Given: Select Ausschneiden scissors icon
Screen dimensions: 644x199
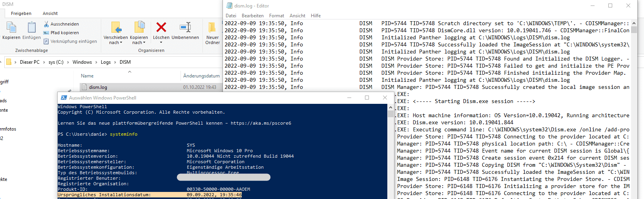Looking at the screenshot, I should 46,24.
